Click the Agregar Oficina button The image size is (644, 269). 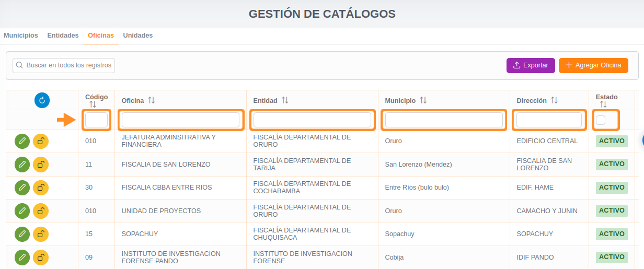(x=593, y=65)
